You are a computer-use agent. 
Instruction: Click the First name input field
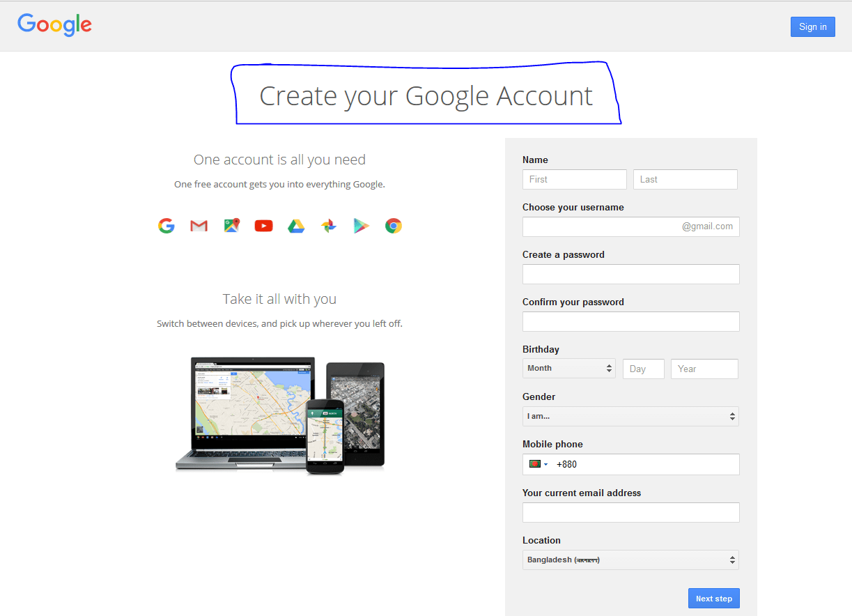click(574, 179)
